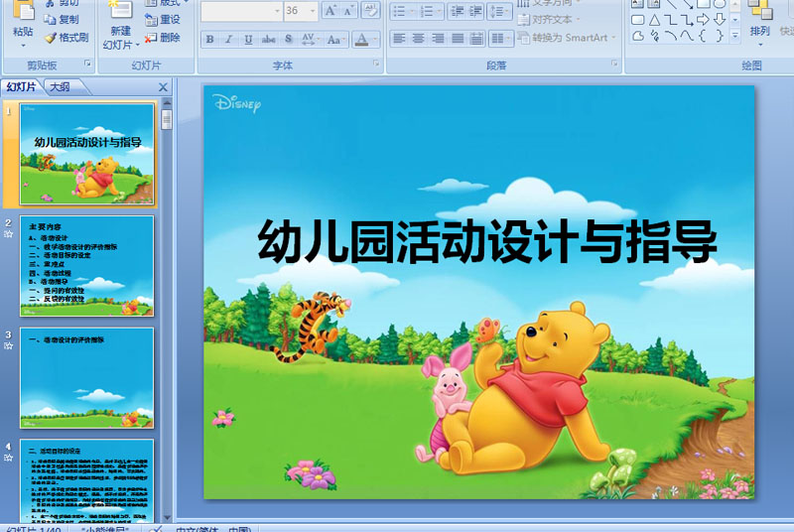This screenshot has height=532, width=794.
Task: Select the rounded rectangle shape
Action: tap(638, 20)
